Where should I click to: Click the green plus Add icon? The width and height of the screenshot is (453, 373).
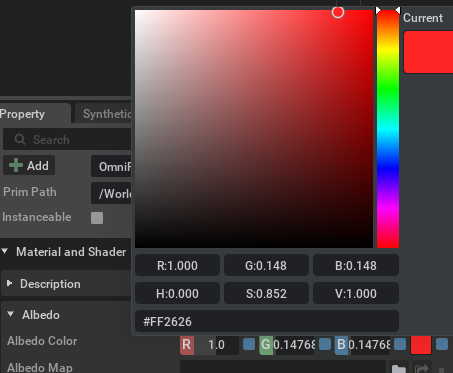tap(16, 165)
